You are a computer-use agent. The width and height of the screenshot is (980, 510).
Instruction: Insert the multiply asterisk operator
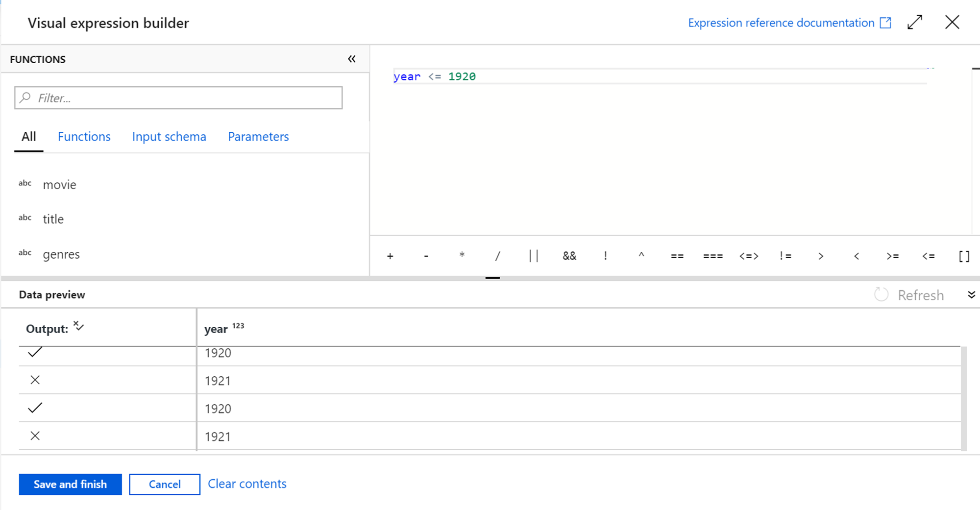pyautogui.click(x=462, y=256)
